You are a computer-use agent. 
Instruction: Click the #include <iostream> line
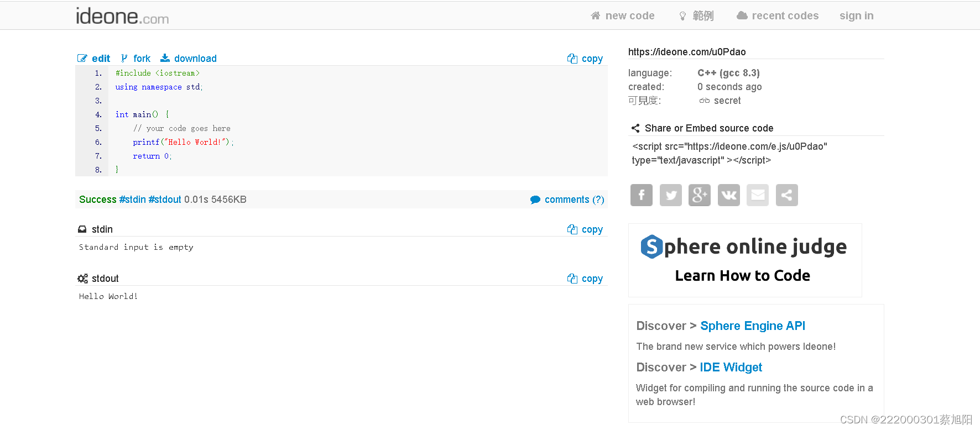pyautogui.click(x=158, y=73)
